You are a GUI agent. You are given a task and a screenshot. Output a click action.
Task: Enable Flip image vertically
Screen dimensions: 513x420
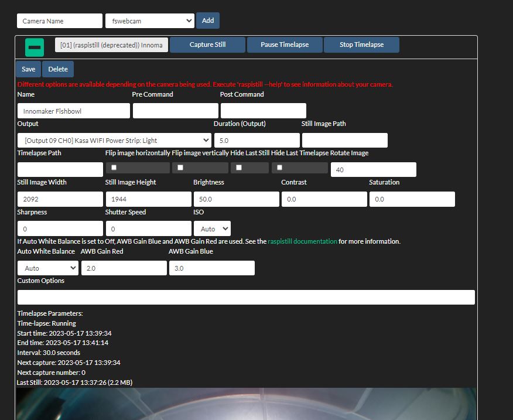click(180, 167)
